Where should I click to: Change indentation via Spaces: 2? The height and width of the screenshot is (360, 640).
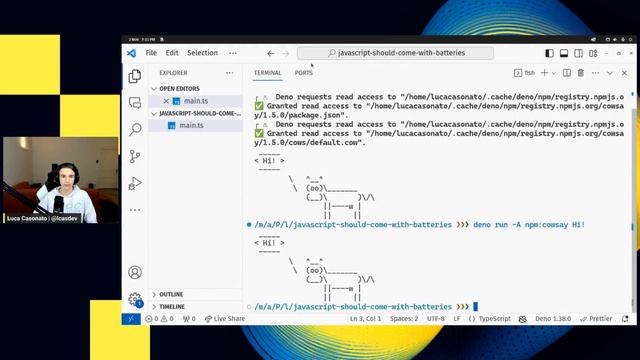click(404, 319)
